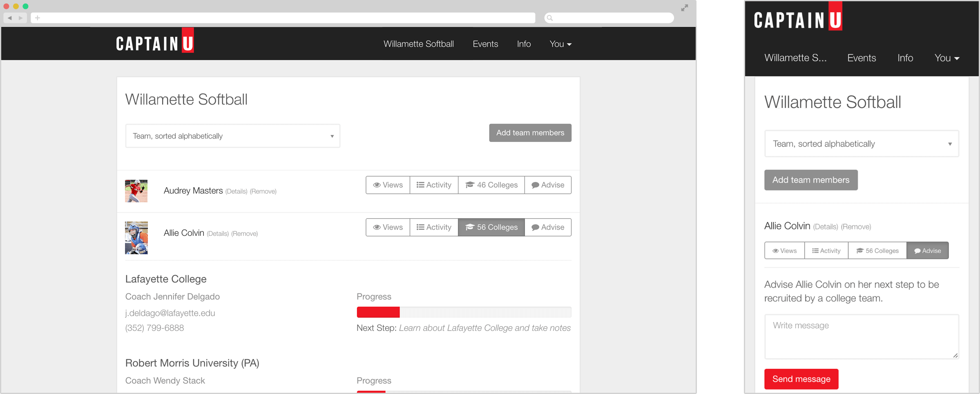Select the Advise tab in mobile view
980x394 pixels.
click(x=928, y=251)
